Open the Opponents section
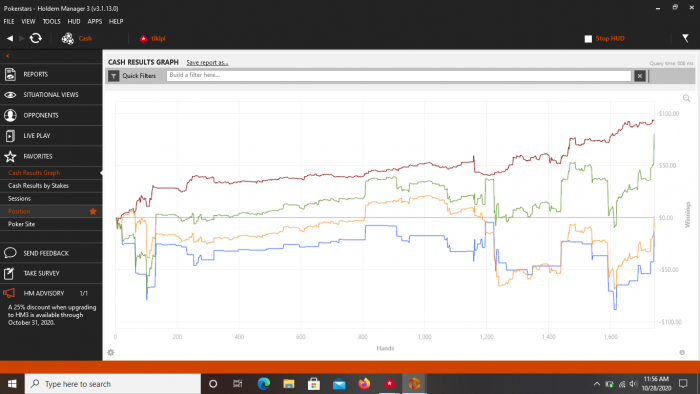The height and width of the screenshot is (394, 700). tap(51, 115)
